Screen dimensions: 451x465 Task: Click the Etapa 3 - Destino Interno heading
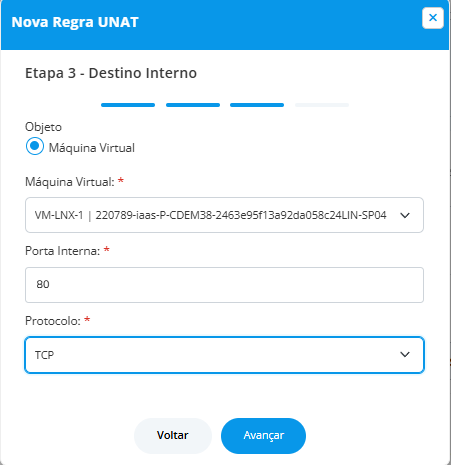[111, 73]
